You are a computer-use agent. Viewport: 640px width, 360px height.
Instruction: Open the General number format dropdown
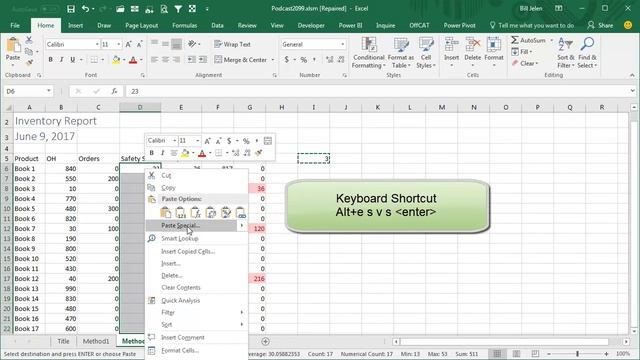tap(342, 44)
